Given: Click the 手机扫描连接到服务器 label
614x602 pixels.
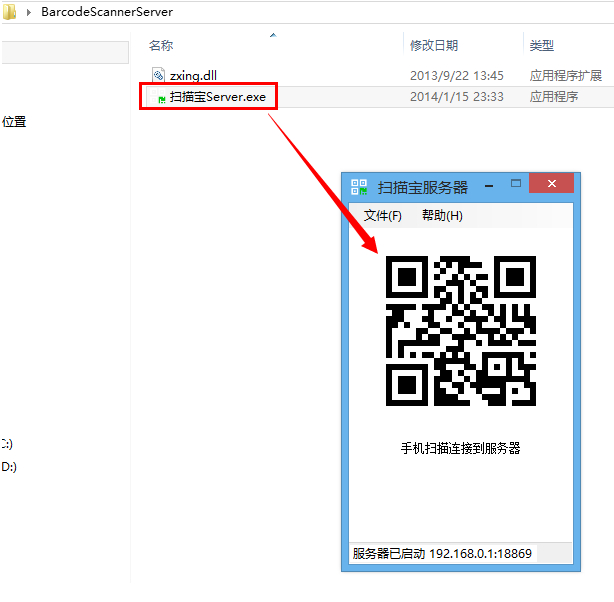Looking at the screenshot, I should [460, 448].
